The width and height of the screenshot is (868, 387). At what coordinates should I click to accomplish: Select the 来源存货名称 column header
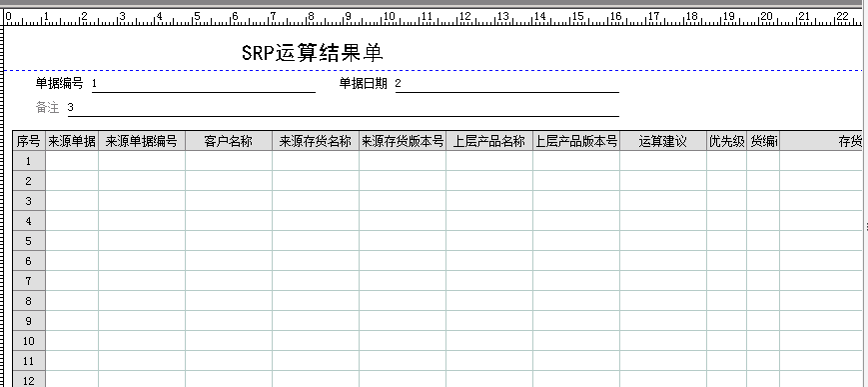[316, 141]
